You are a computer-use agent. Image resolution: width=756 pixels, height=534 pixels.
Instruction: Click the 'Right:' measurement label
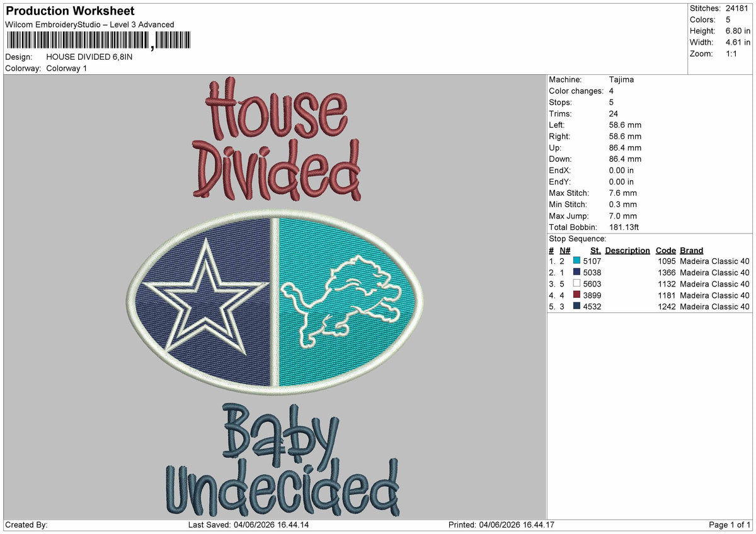click(559, 137)
